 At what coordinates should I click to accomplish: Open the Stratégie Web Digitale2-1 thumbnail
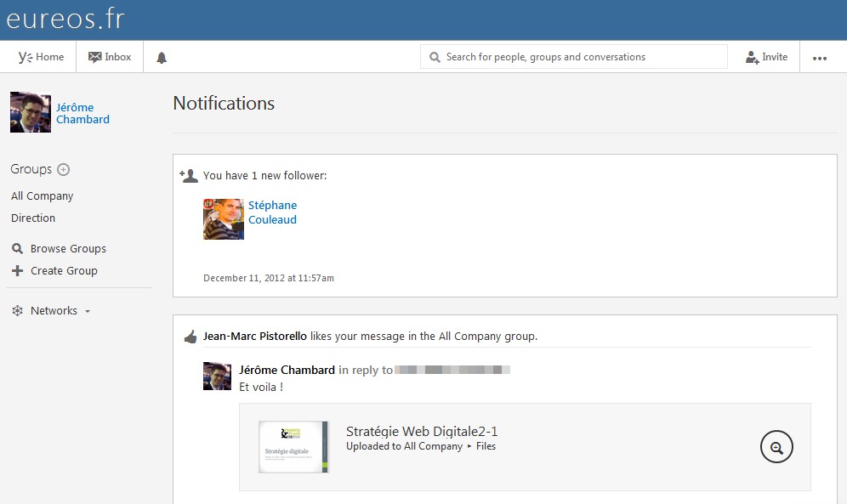click(x=293, y=447)
